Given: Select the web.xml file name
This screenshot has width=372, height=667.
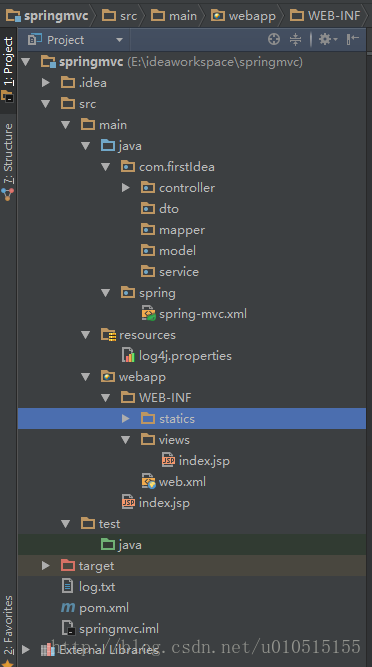Looking at the screenshot, I should tap(182, 482).
